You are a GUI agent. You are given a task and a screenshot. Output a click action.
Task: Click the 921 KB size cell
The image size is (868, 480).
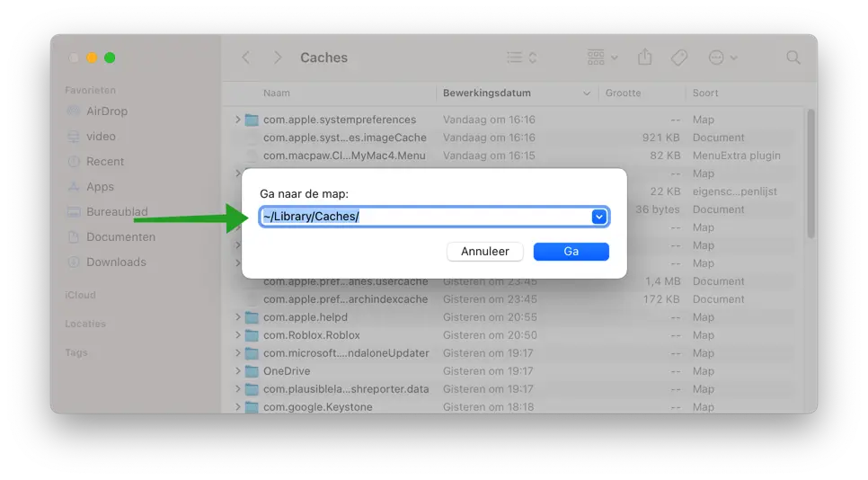[661, 138]
